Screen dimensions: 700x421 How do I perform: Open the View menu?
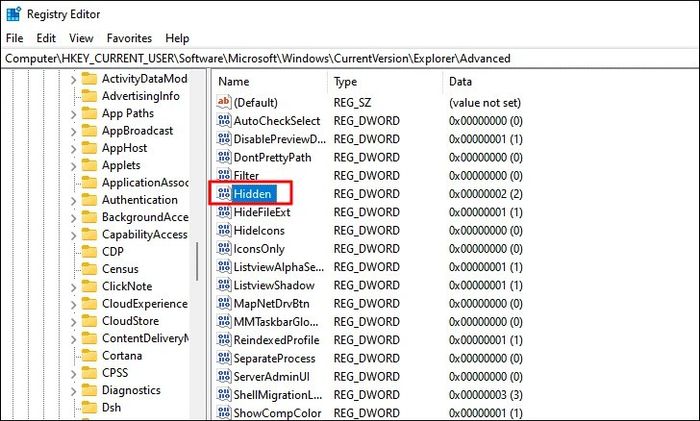tap(81, 38)
